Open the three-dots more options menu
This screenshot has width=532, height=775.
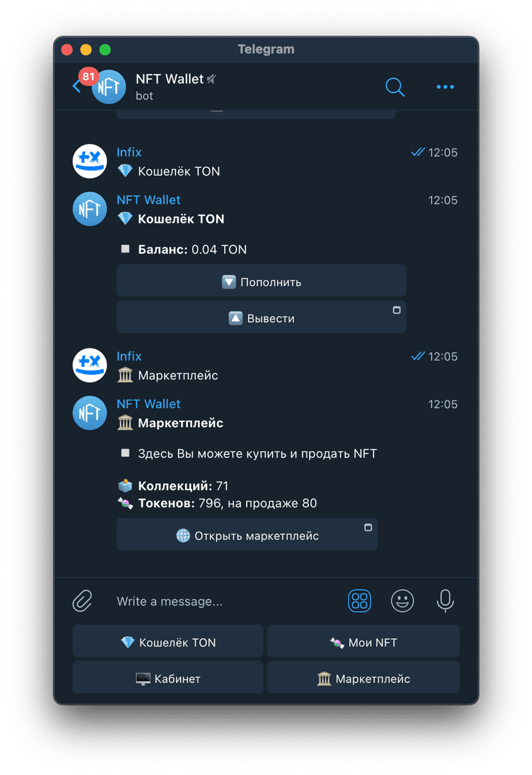pos(445,87)
